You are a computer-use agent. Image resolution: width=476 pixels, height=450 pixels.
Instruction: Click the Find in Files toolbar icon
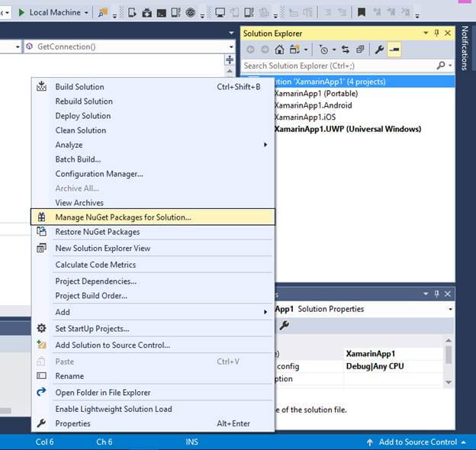(103, 12)
